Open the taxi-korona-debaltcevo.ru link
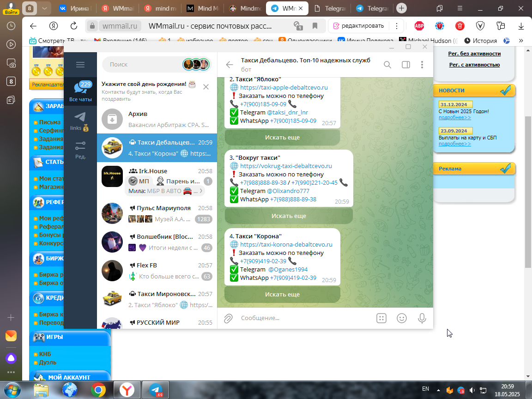532x399 pixels. coord(286,245)
